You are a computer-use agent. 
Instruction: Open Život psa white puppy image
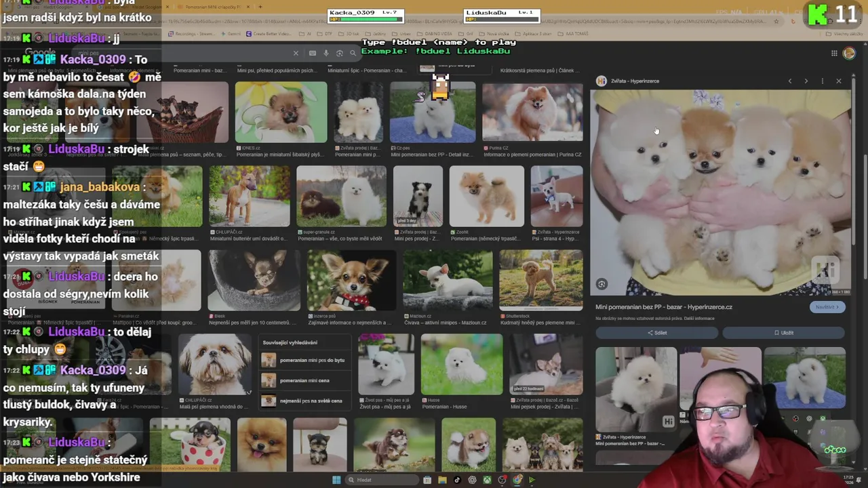point(385,365)
